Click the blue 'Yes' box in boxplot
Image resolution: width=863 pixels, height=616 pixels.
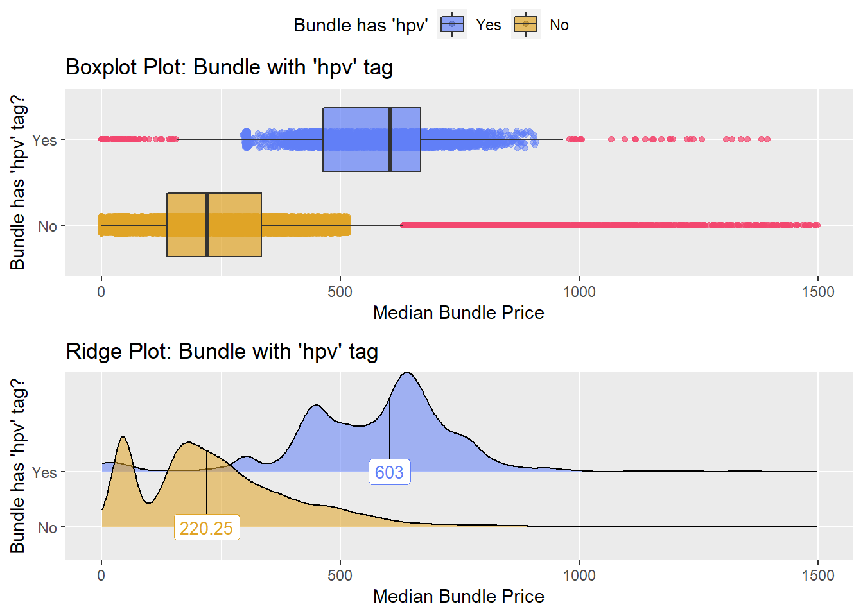(372, 139)
